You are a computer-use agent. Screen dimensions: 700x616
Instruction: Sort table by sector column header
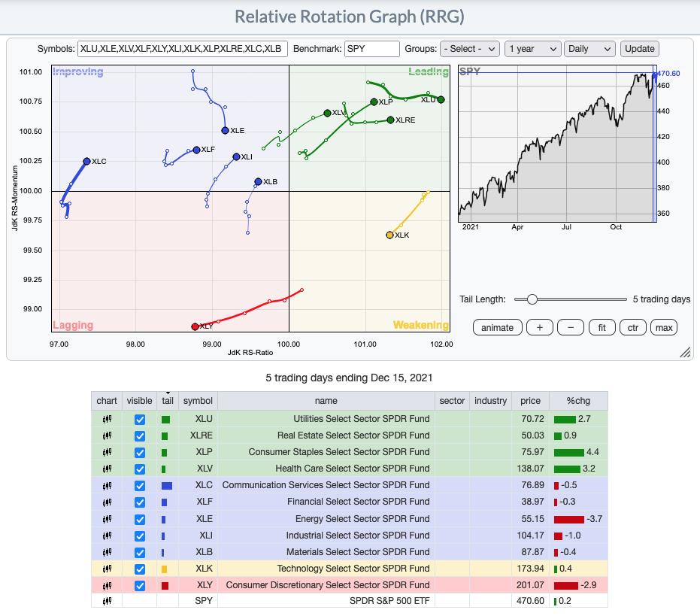(x=452, y=401)
